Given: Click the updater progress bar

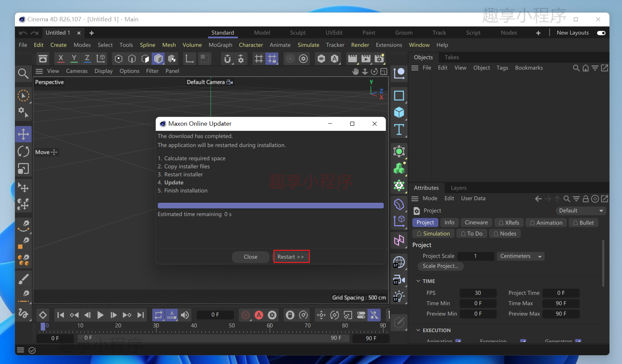Looking at the screenshot, I should point(271,205).
